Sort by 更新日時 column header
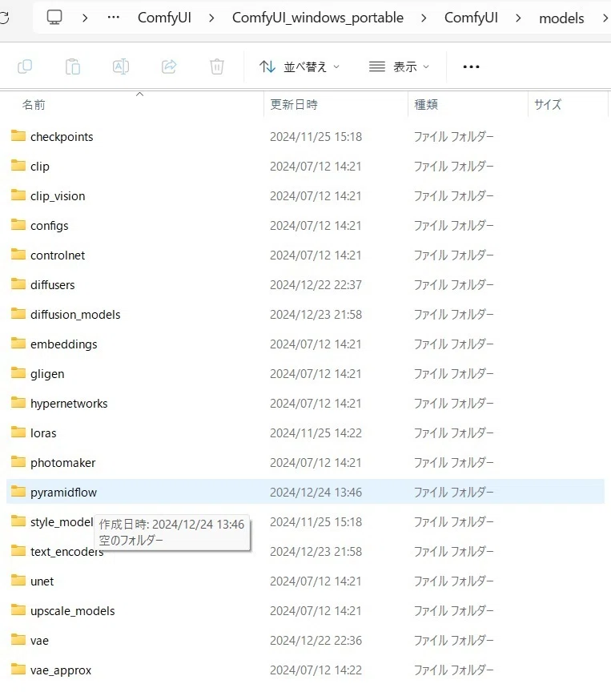The width and height of the screenshot is (611, 700). click(294, 104)
